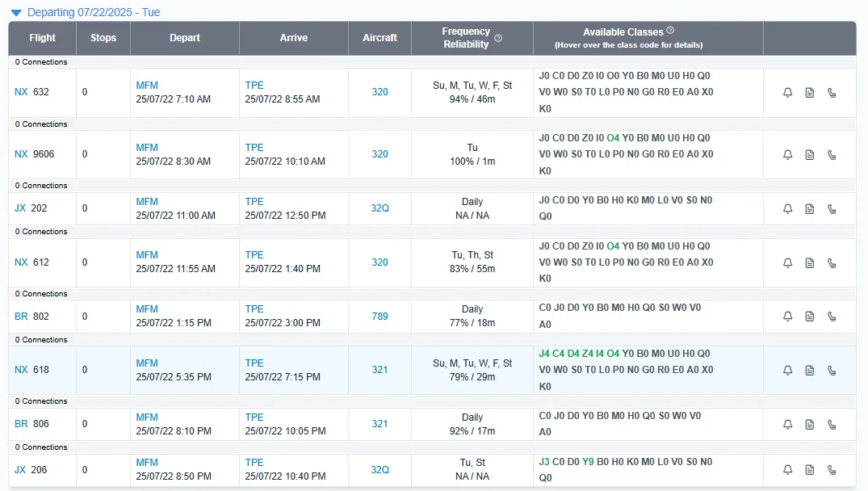Viewport: 868px width, 491px height.
Task: Open aircraft 789 link for BR 802
Action: pos(379,316)
